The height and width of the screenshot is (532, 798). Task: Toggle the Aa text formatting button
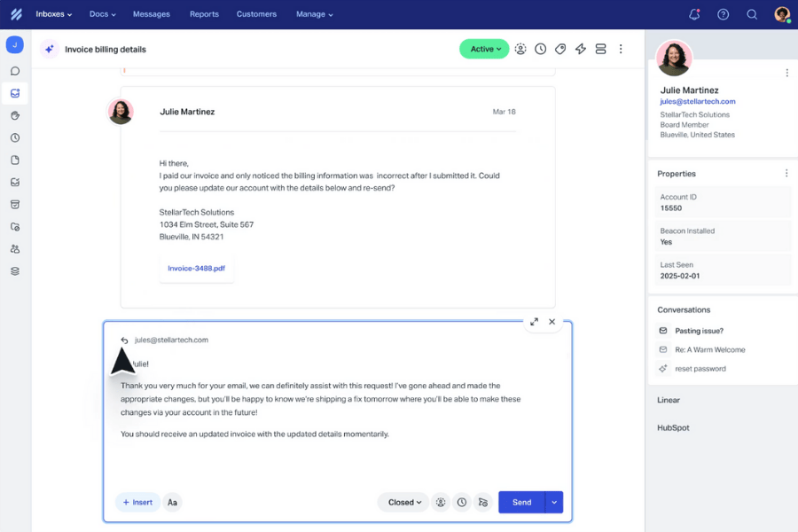[172, 503]
